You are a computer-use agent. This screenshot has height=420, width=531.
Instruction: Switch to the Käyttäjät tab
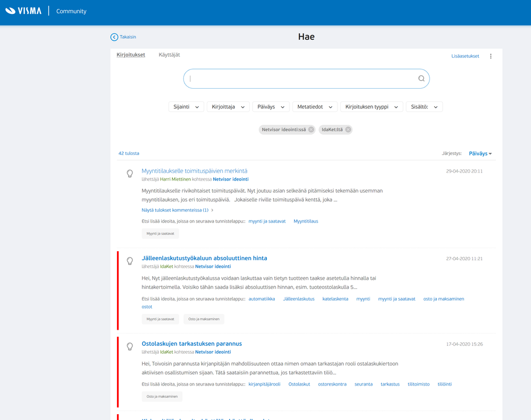[x=170, y=55]
